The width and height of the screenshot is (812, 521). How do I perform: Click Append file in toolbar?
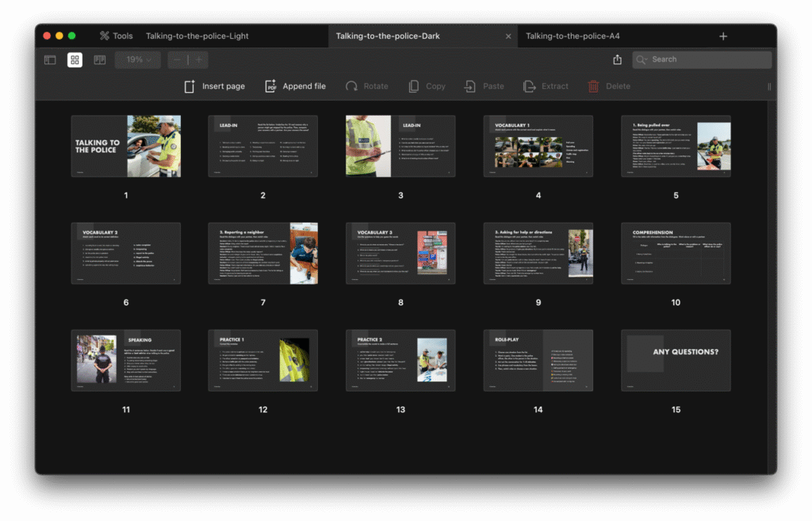pos(295,86)
